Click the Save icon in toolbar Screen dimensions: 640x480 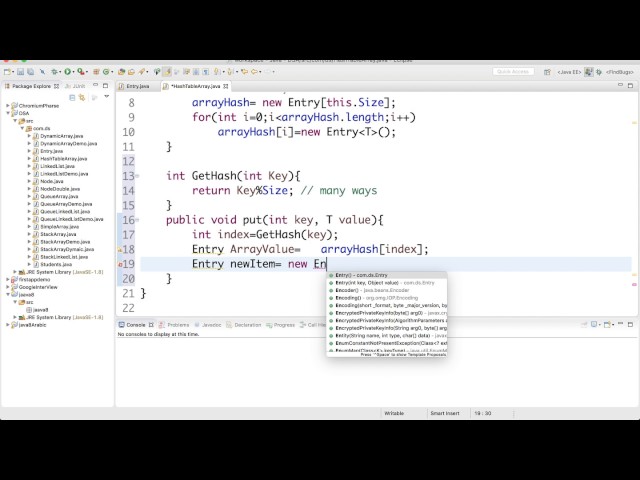(x=20, y=72)
